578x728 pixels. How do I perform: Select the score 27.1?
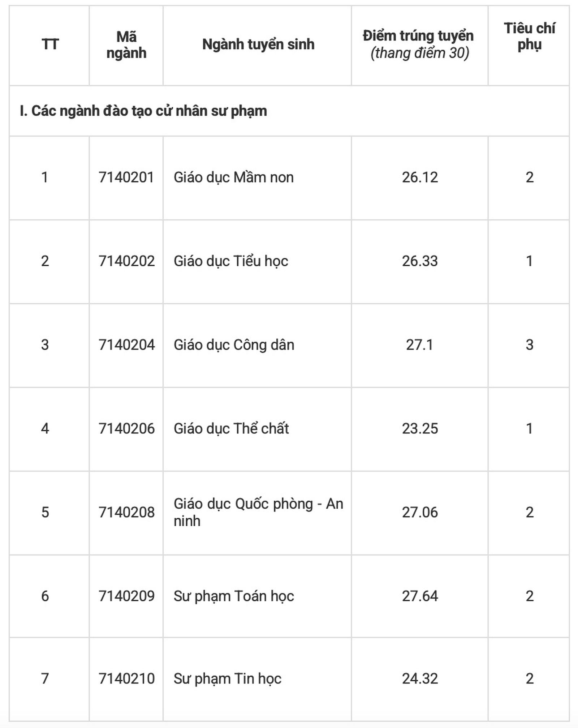(x=419, y=345)
